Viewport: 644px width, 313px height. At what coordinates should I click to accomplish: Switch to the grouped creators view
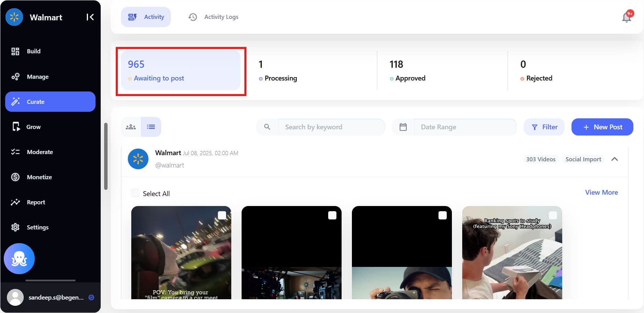(131, 127)
